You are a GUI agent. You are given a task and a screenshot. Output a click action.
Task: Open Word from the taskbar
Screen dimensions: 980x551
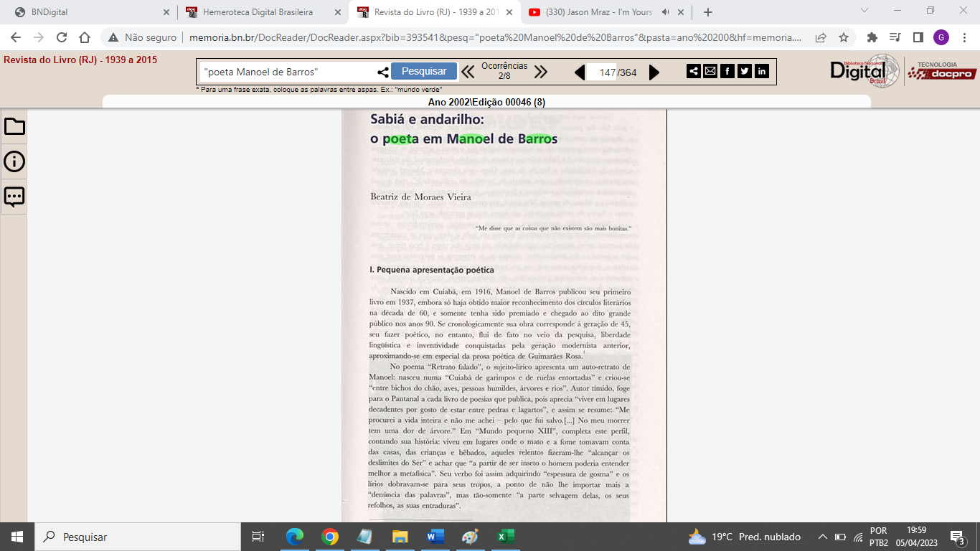tap(435, 537)
